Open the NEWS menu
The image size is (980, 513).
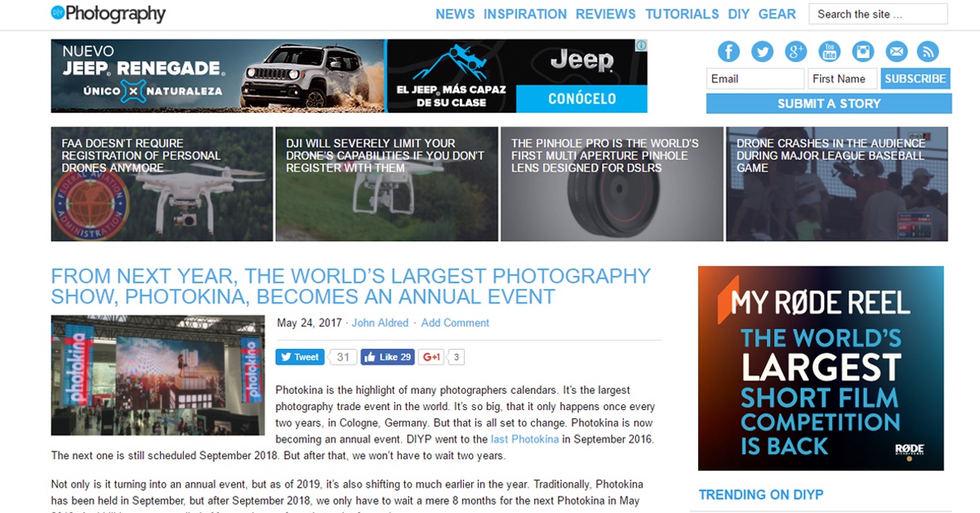(x=455, y=14)
